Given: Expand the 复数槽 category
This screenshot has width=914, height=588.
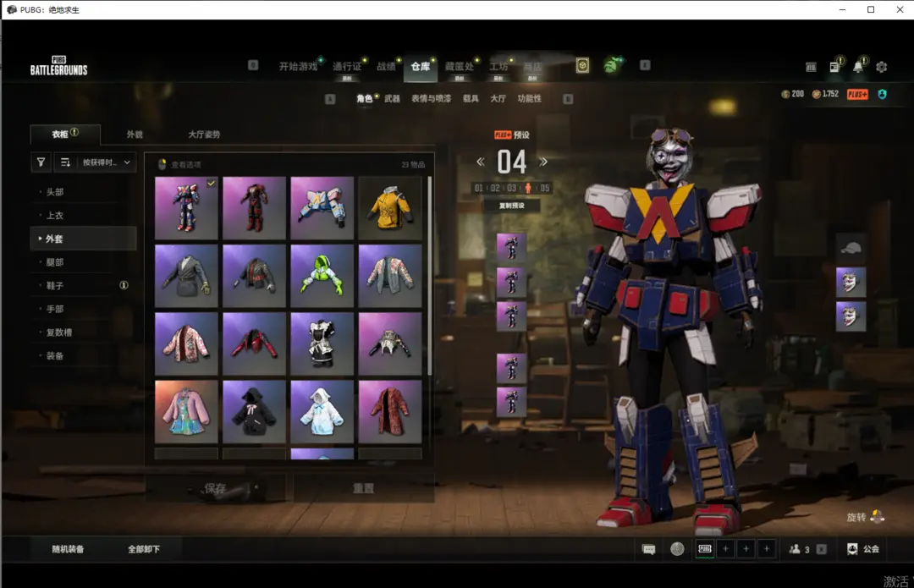Looking at the screenshot, I should pos(83,332).
